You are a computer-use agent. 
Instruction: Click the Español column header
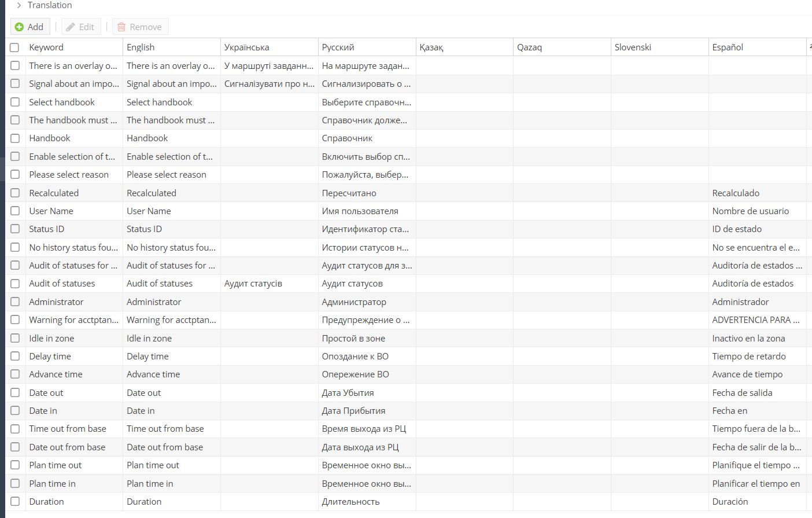pos(728,47)
